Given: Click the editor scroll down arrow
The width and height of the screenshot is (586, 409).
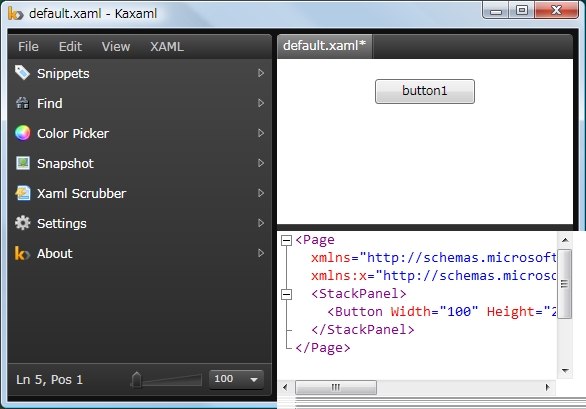Looking at the screenshot, I should (x=565, y=370).
